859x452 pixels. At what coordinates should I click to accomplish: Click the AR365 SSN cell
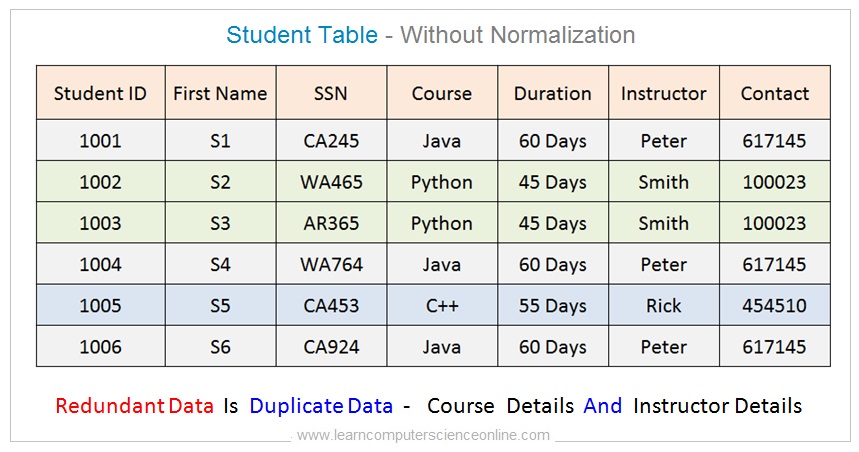(332, 223)
